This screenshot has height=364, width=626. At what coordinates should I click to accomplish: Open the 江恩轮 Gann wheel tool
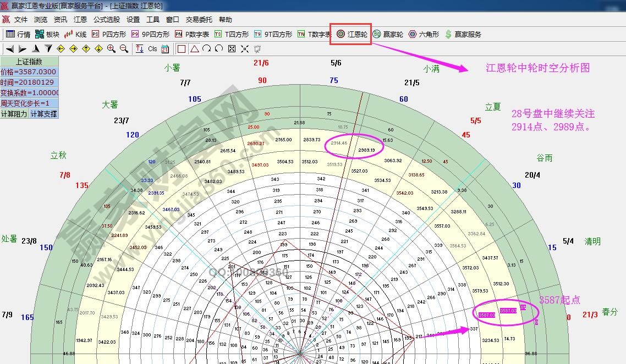click(350, 34)
